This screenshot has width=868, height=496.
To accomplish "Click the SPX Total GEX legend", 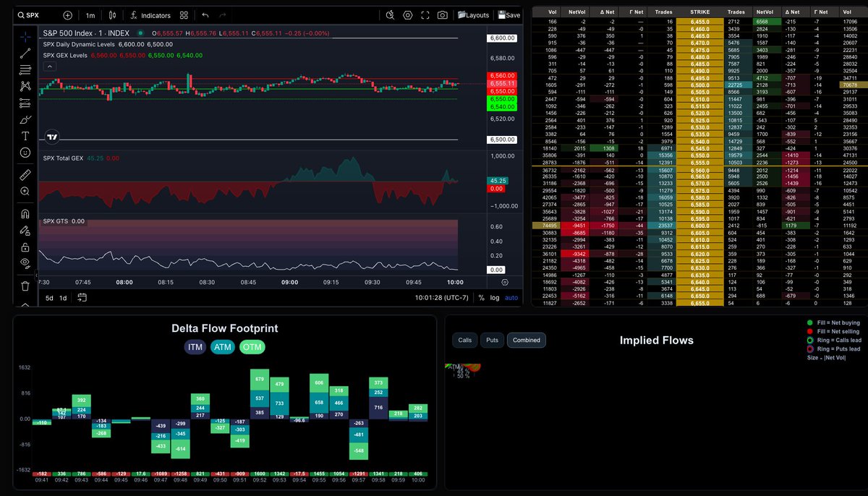I will tap(64, 158).
